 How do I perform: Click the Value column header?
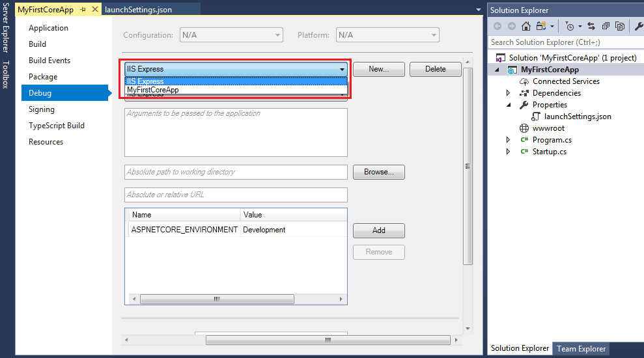[294, 215]
